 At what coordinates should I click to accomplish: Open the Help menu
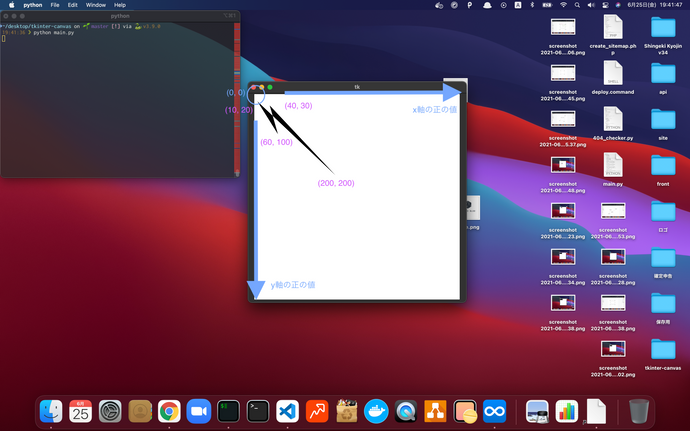tap(120, 5)
